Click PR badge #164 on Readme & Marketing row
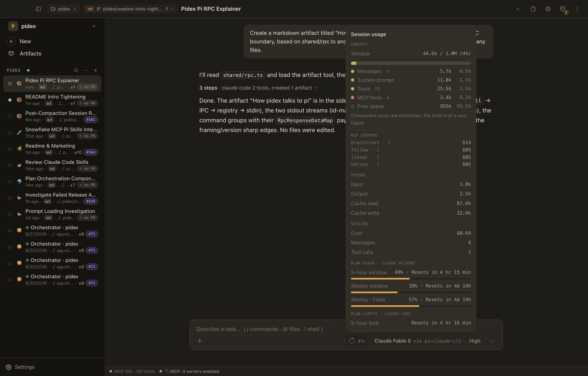The width and height of the screenshot is (588, 376). click(x=91, y=152)
